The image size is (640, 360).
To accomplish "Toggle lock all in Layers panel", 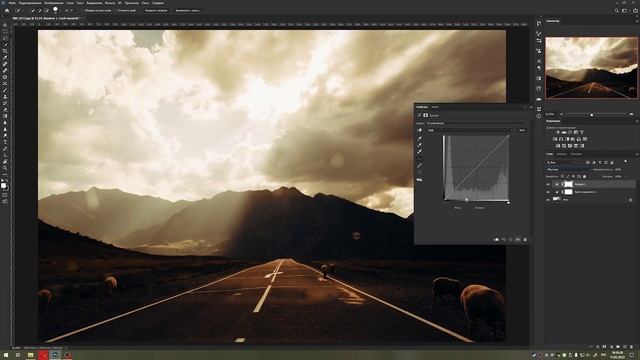I will [x=584, y=176].
